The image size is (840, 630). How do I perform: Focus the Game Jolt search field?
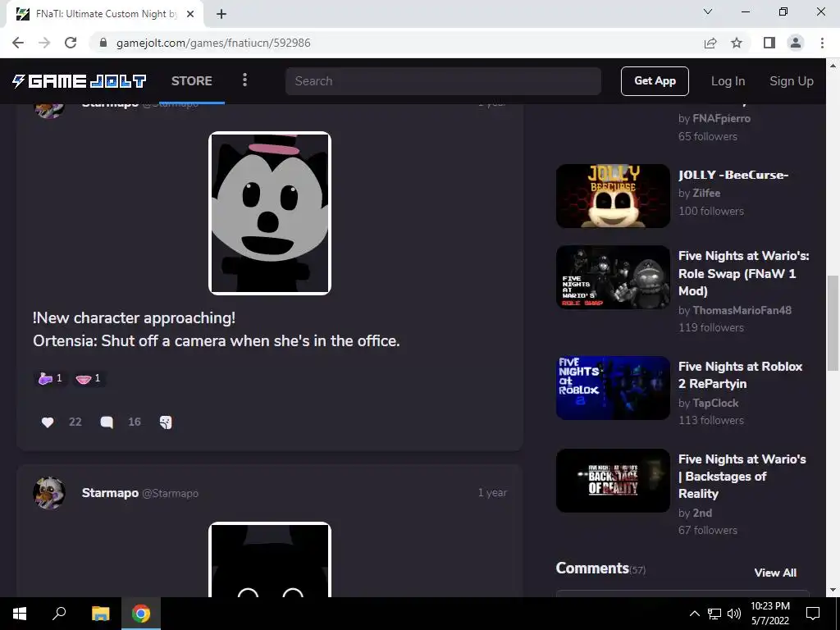[443, 81]
